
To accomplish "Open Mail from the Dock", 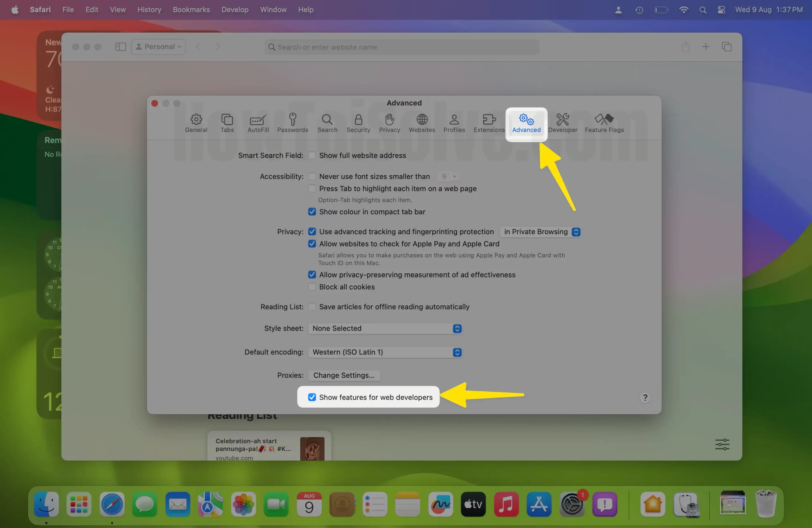I will 178,504.
